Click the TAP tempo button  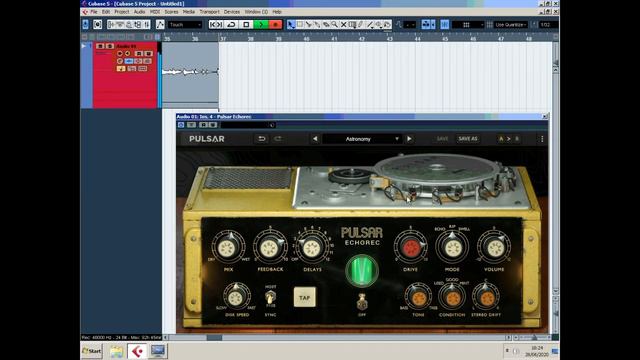304,297
